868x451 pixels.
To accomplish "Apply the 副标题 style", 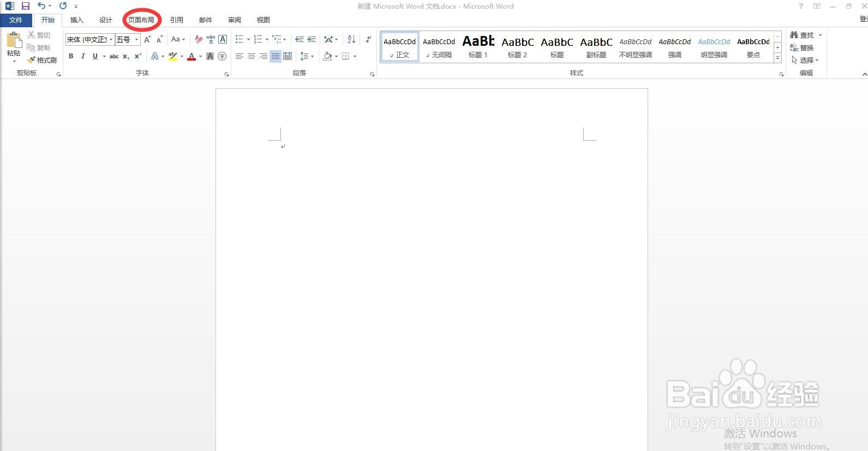I will point(596,46).
